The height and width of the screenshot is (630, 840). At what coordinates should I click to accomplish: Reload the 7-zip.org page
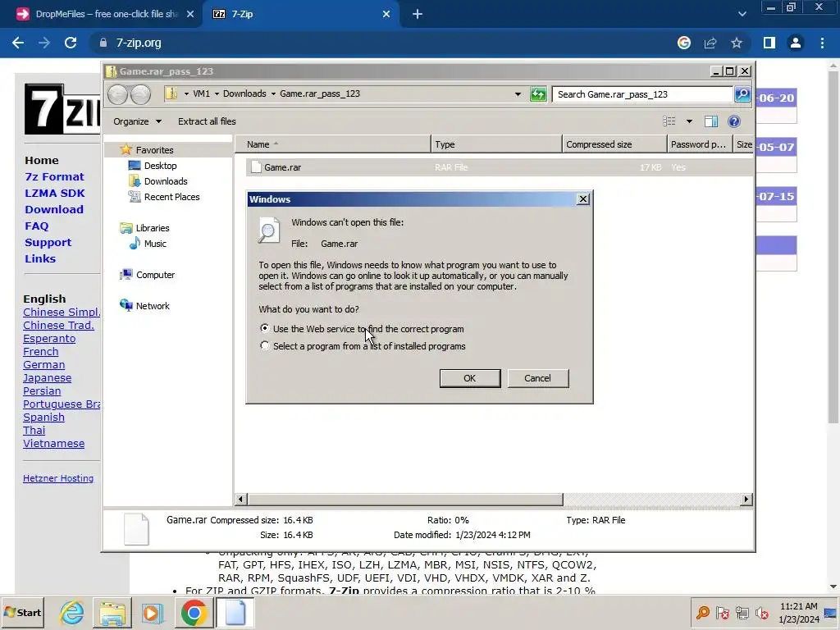(x=71, y=43)
